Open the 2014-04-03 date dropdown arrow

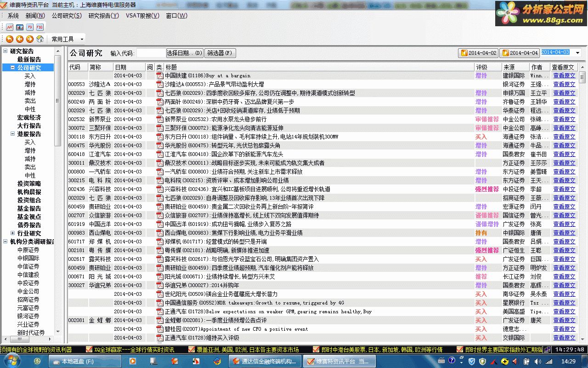tap(577, 53)
